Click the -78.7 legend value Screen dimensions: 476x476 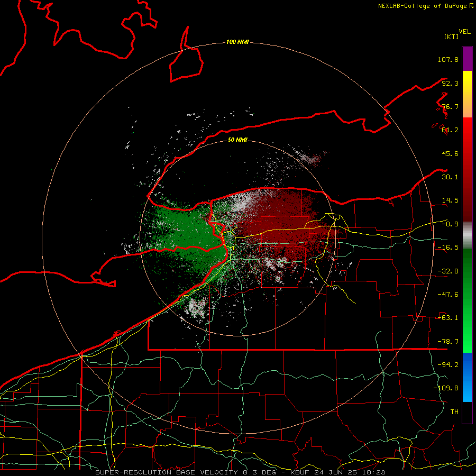pyautogui.click(x=448, y=342)
